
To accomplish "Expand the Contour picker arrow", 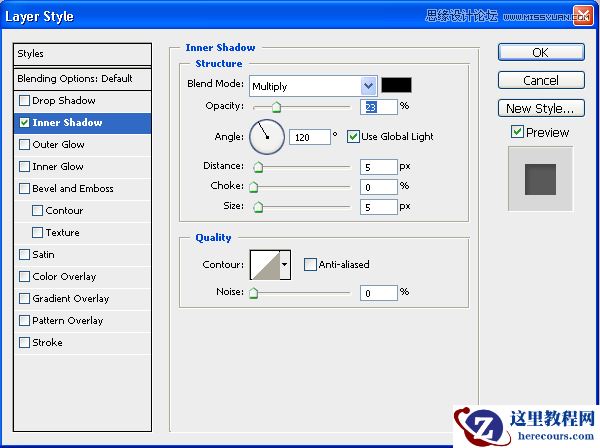I will tap(285, 264).
